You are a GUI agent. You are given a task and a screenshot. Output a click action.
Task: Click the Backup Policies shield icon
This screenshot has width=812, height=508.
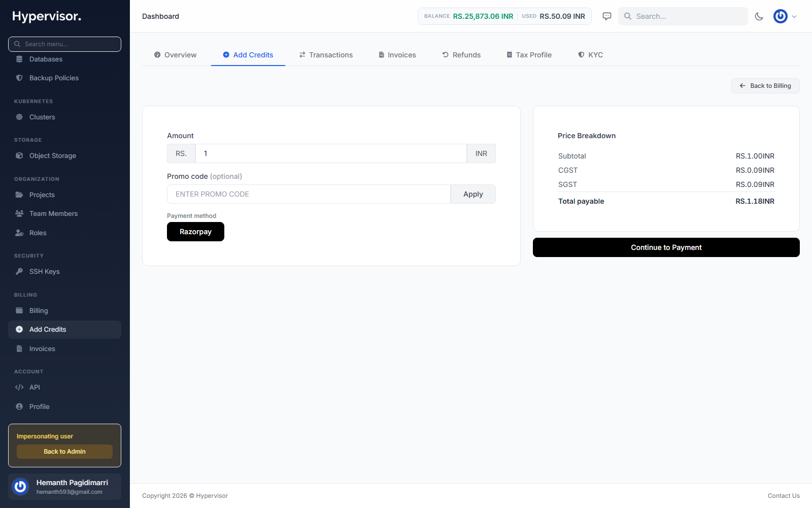19,78
